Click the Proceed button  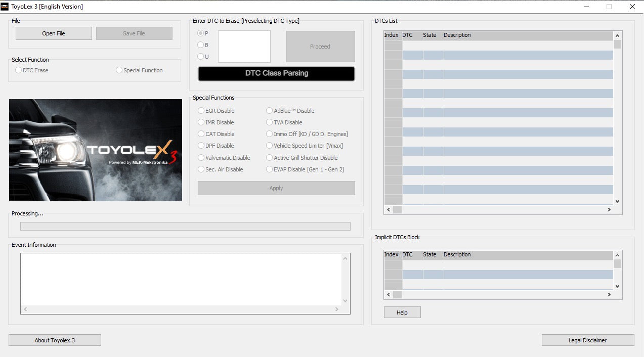tap(320, 47)
